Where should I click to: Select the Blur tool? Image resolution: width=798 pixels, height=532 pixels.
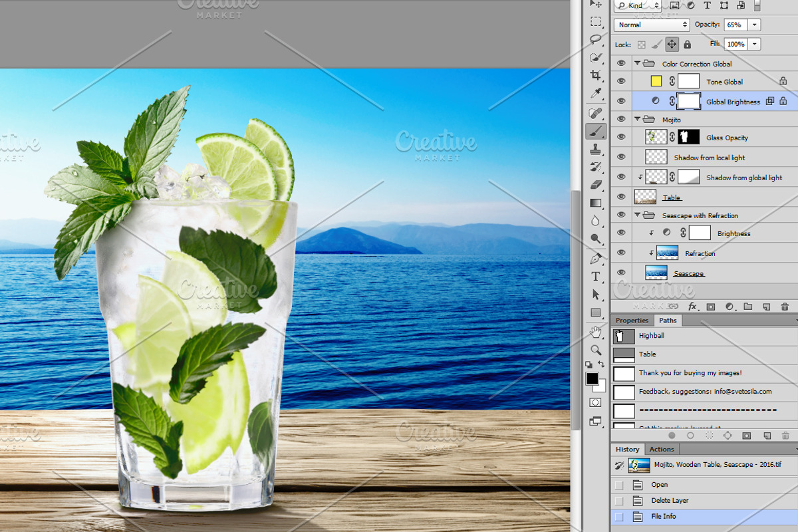[x=596, y=221]
